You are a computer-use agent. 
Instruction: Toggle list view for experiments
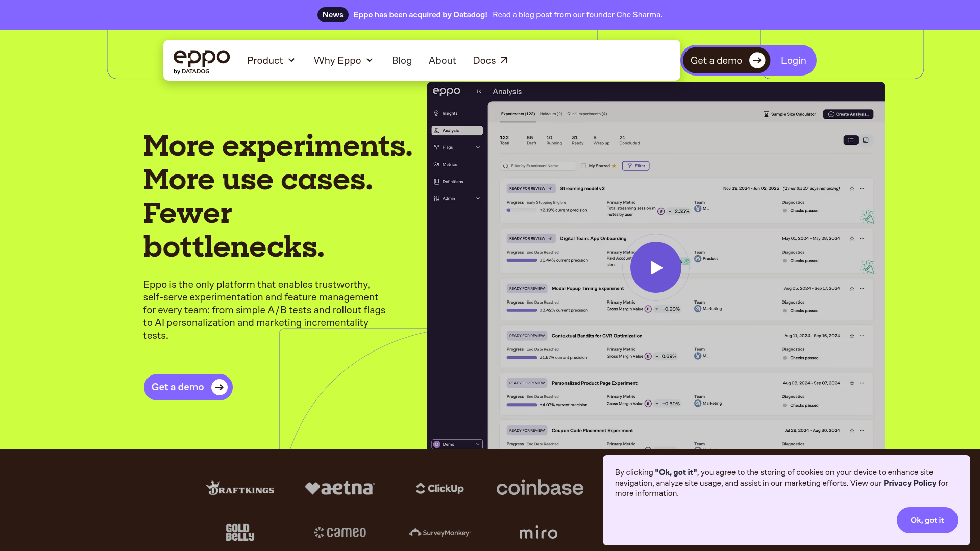pyautogui.click(x=850, y=140)
